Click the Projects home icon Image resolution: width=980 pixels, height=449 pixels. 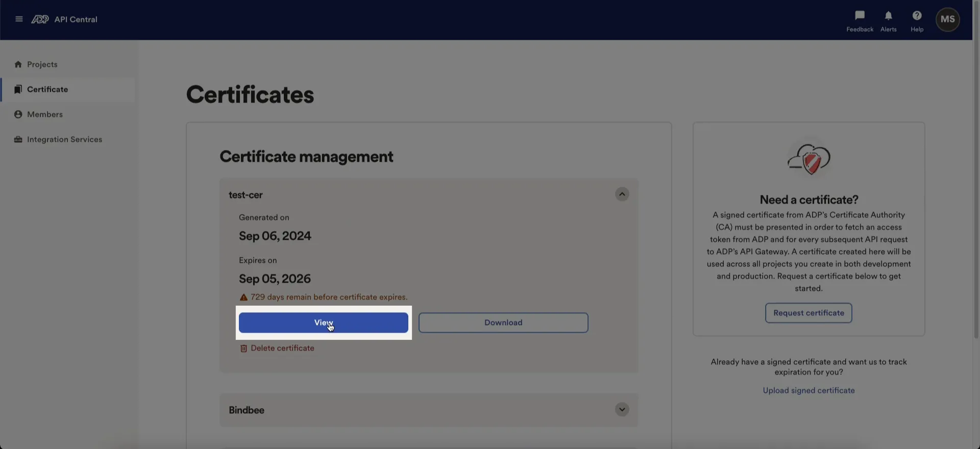point(18,64)
